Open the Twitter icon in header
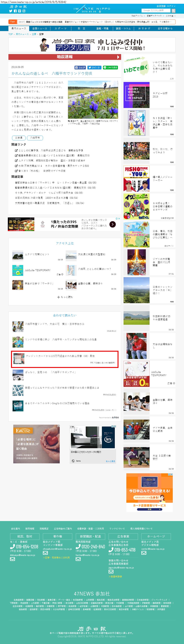Viewport: 184px width, 644px height. coord(10,11)
